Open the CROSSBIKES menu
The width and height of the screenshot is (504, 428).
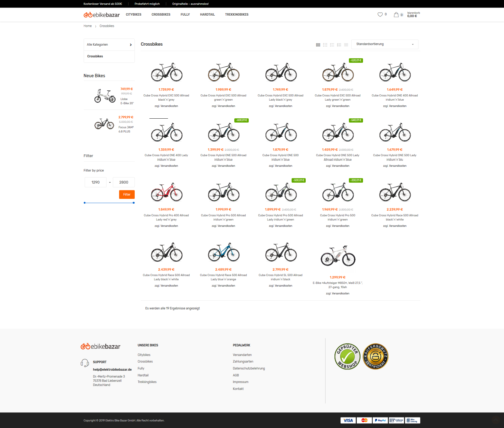(x=161, y=14)
